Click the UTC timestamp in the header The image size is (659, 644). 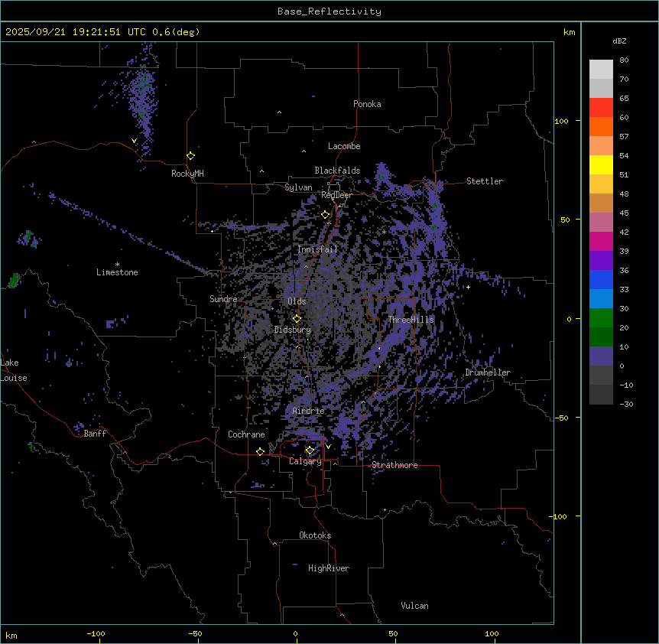(102, 32)
